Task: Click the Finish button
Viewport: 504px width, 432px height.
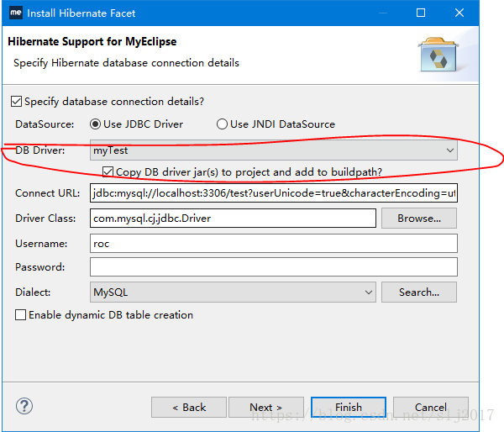Action: [x=349, y=408]
